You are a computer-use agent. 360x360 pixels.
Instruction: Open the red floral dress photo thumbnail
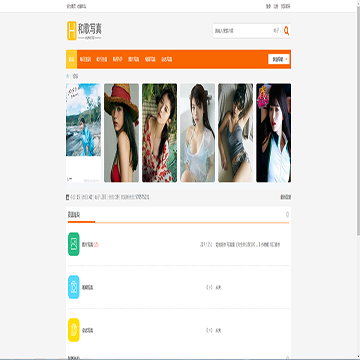pyautogui.click(x=159, y=133)
